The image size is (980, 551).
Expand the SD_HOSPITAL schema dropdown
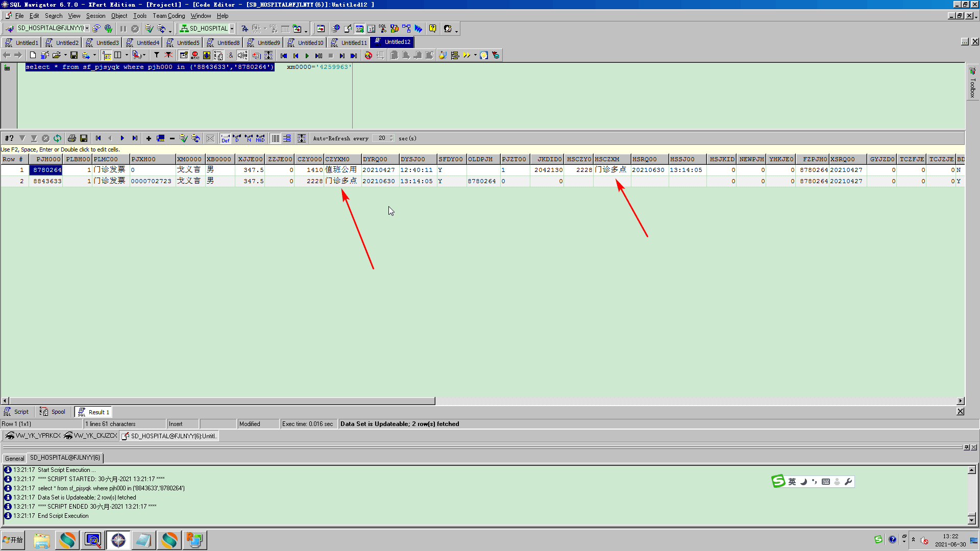(232, 29)
